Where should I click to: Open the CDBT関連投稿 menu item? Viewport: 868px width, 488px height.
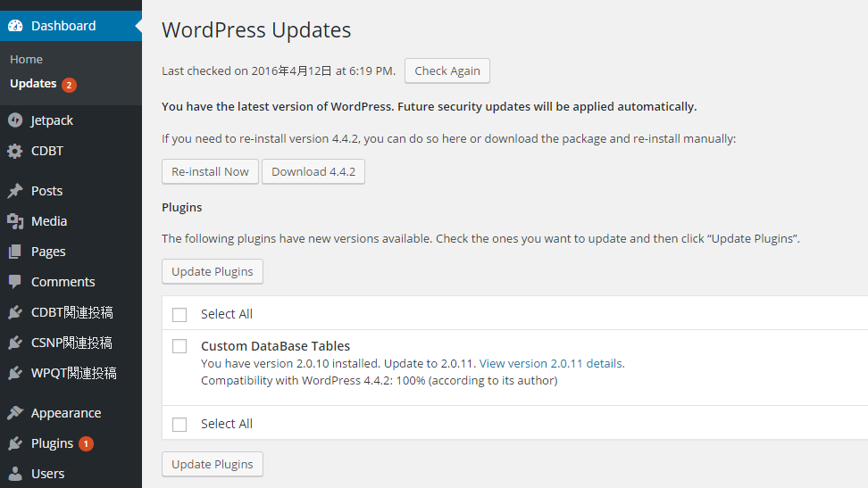click(71, 312)
